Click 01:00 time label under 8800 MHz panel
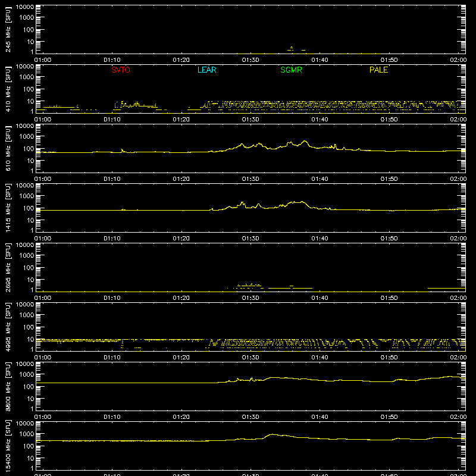This screenshot has height=476, width=476. pyautogui.click(x=43, y=417)
